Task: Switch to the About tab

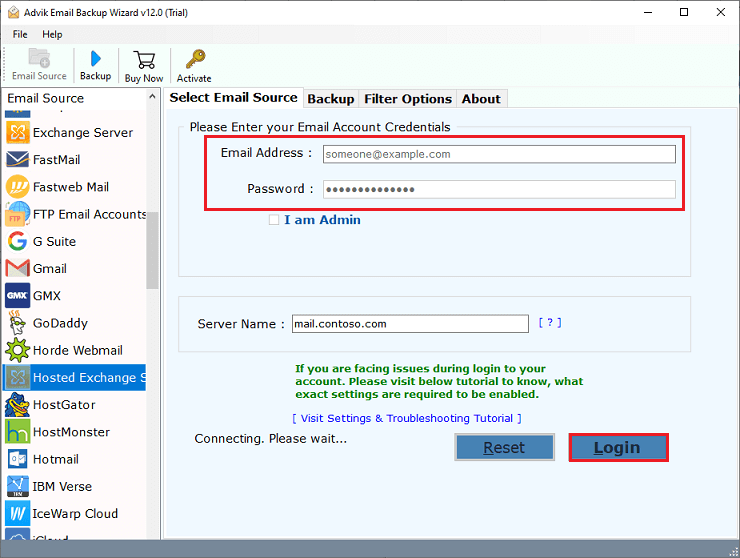Action: [481, 99]
